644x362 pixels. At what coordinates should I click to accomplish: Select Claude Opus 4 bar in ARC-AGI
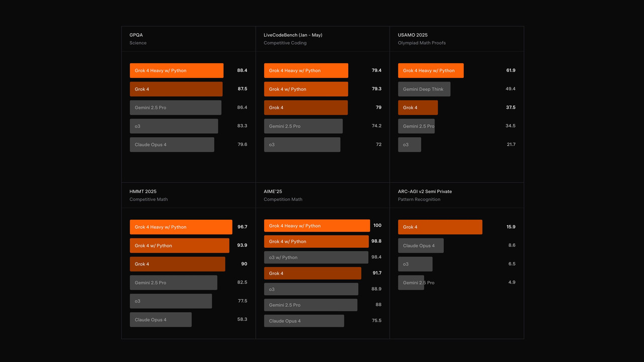421,246
